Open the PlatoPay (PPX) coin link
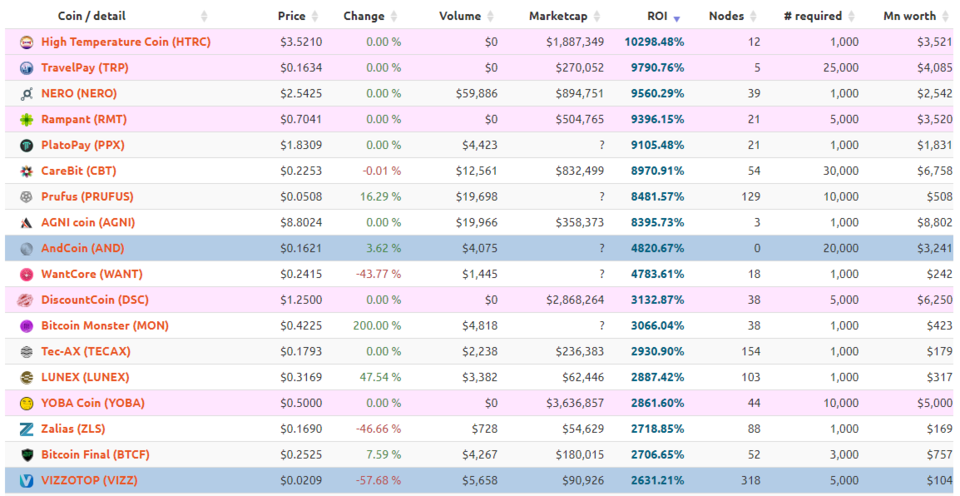Viewport: 960px width, 496px height. [x=82, y=145]
